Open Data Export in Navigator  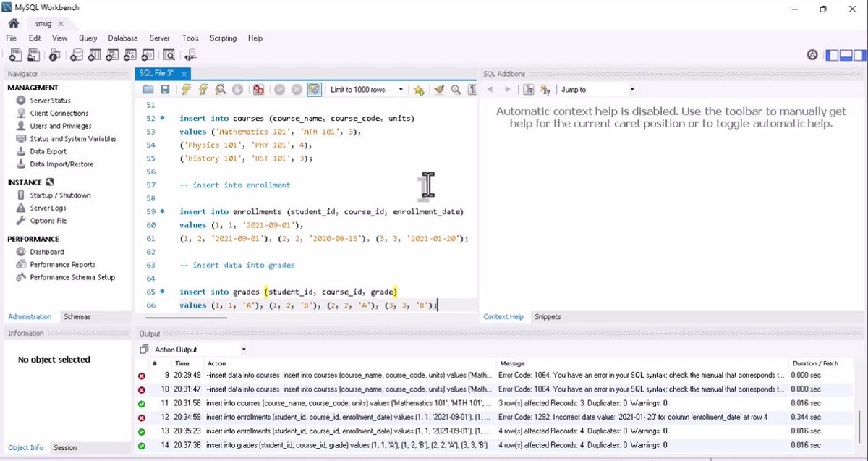click(48, 151)
